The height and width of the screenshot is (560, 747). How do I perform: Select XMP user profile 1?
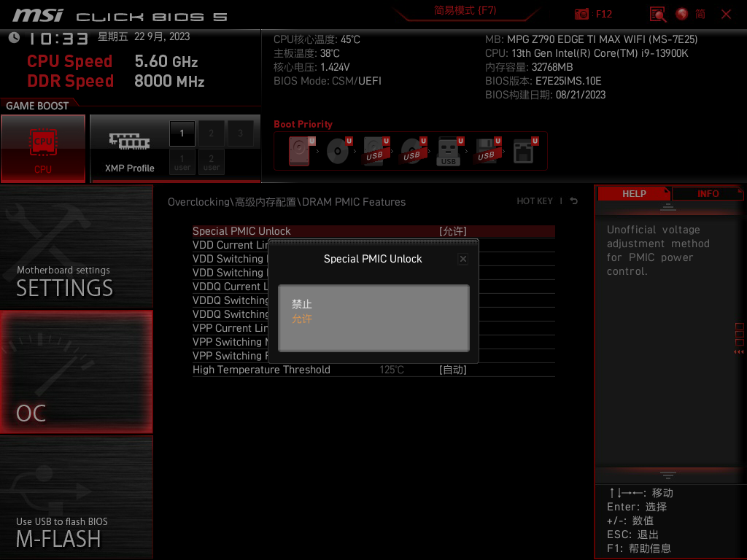click(182, 162)
